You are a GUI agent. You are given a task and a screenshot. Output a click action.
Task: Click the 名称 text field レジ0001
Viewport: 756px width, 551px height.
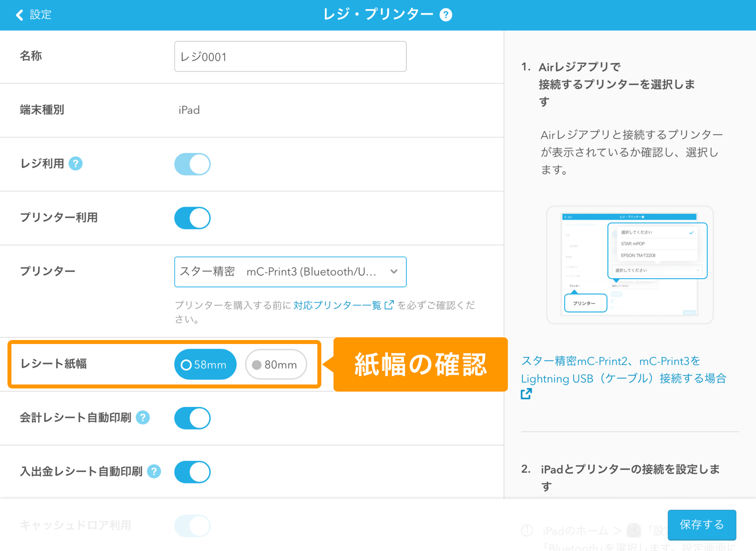click(x=290, y=57)
